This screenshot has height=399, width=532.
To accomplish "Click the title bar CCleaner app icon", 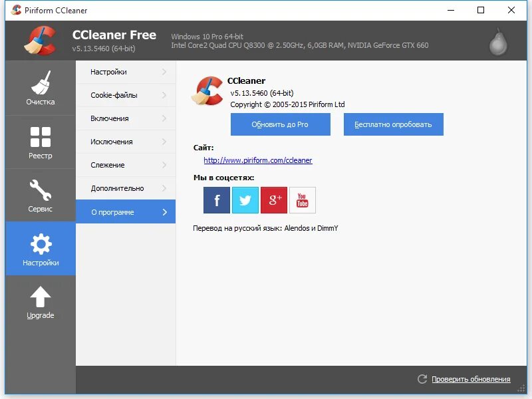I will pyautogui.click(x=16, y=10).
